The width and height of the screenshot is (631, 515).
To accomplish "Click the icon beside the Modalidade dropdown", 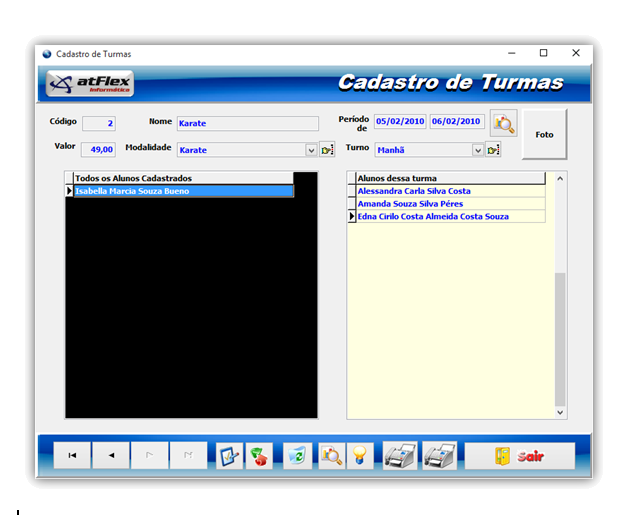I will tap(327, 150).
